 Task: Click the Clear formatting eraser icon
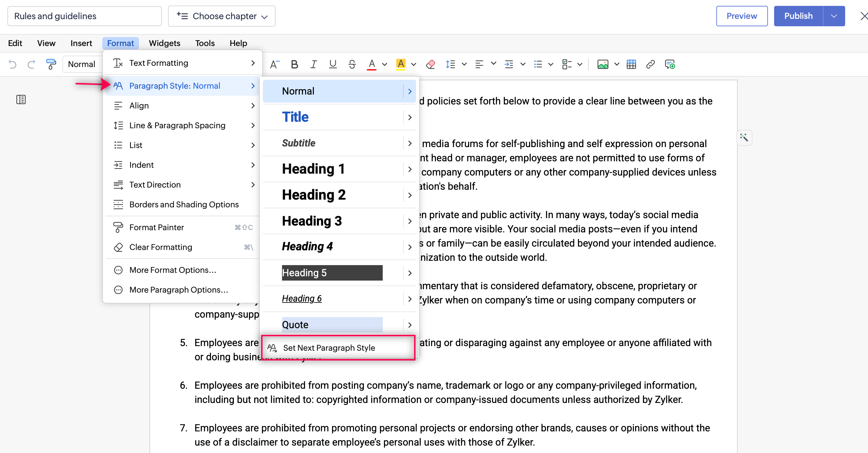point(430,64)
